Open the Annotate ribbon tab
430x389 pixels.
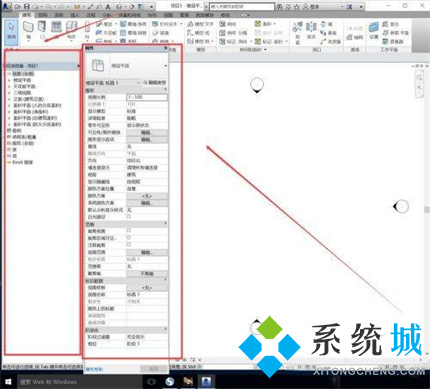(91, 15)
